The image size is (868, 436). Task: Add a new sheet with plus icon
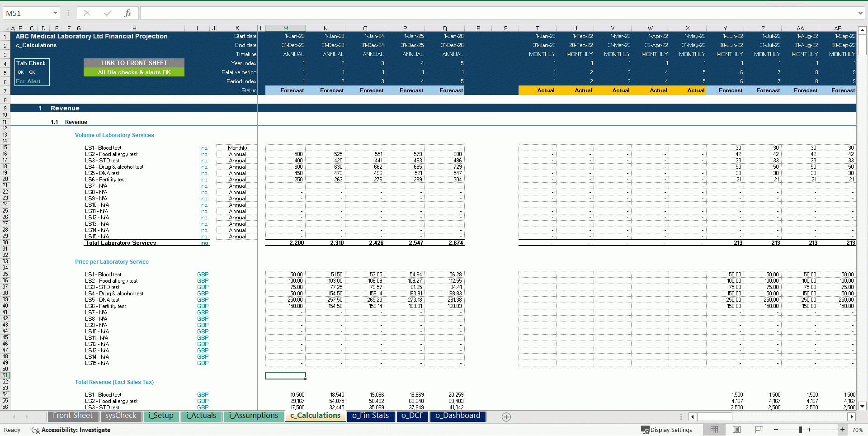(506, 417)
